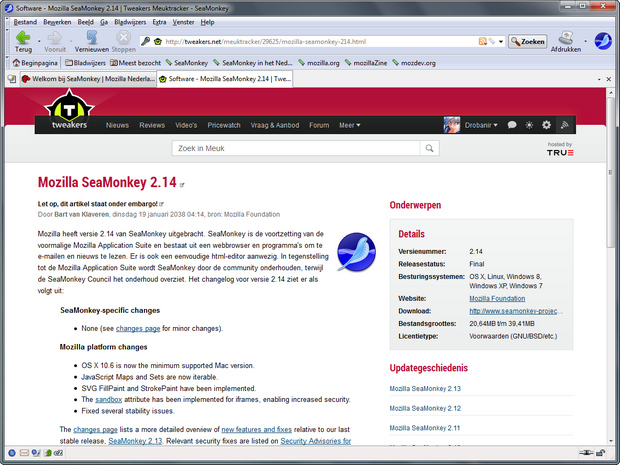The image size is (620, 465).
Task: Click the key icon beside address bar
Action: pyautogui.click(x=146, y=41)
